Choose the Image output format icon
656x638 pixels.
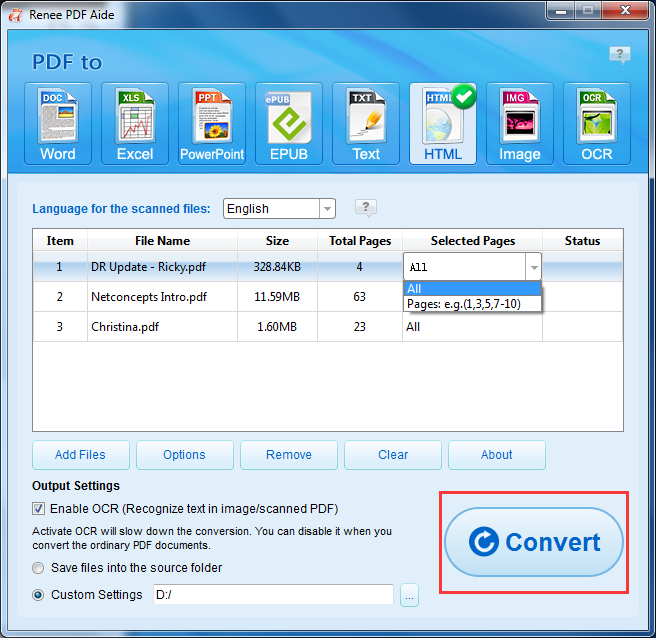click(520, 124)
